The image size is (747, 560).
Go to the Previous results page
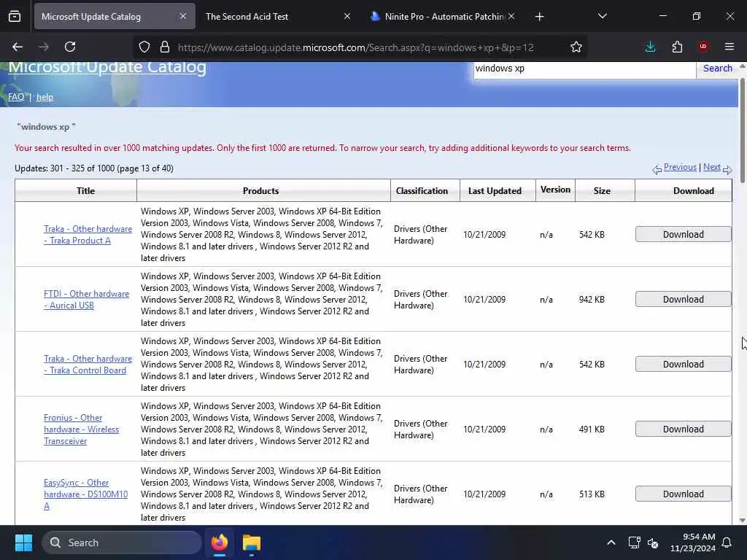(680, 167)
